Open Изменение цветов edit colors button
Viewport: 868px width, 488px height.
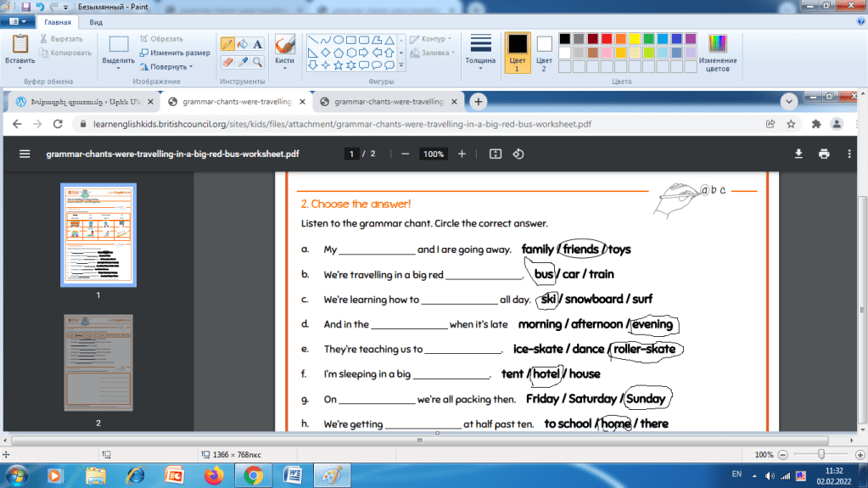[718, 51]
